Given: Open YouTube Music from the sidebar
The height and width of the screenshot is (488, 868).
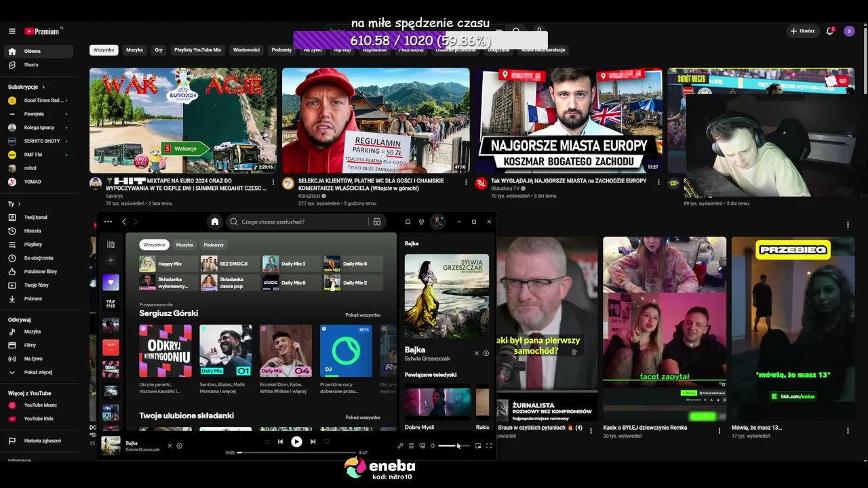Looking at the screenshot, I should coord(39,405).
